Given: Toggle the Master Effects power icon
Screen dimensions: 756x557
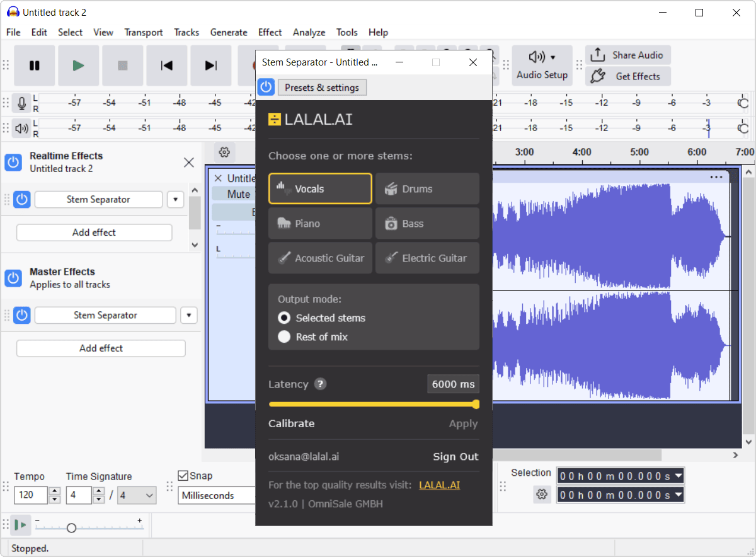Looking at the screenshot, I should pos(13,278).
